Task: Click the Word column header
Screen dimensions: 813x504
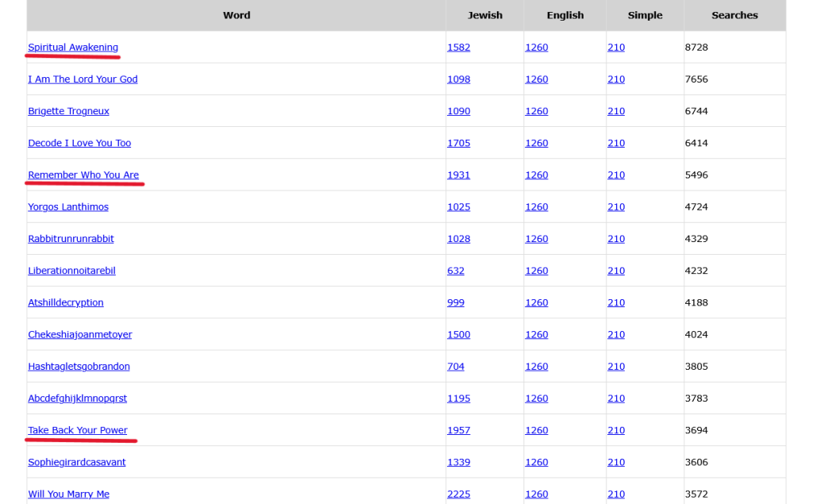Action: tap(237, 15)
